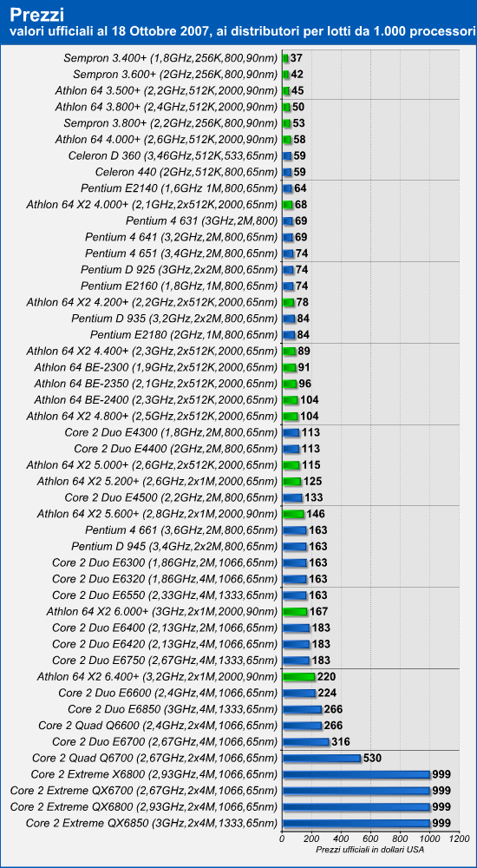477x868 pixels.
Task: Click the Pentium E2180 label
Action: [184, 334]
